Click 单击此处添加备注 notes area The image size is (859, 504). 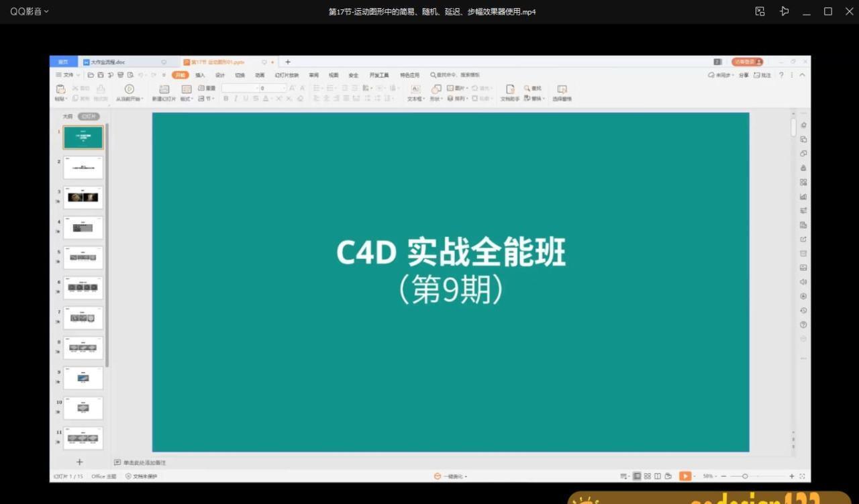[x=144, y=462]
